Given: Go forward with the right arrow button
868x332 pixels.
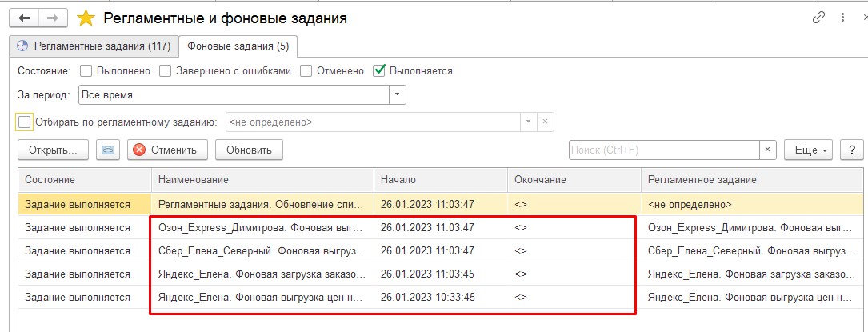Looking at the screenshot, I should coord(53,18).
